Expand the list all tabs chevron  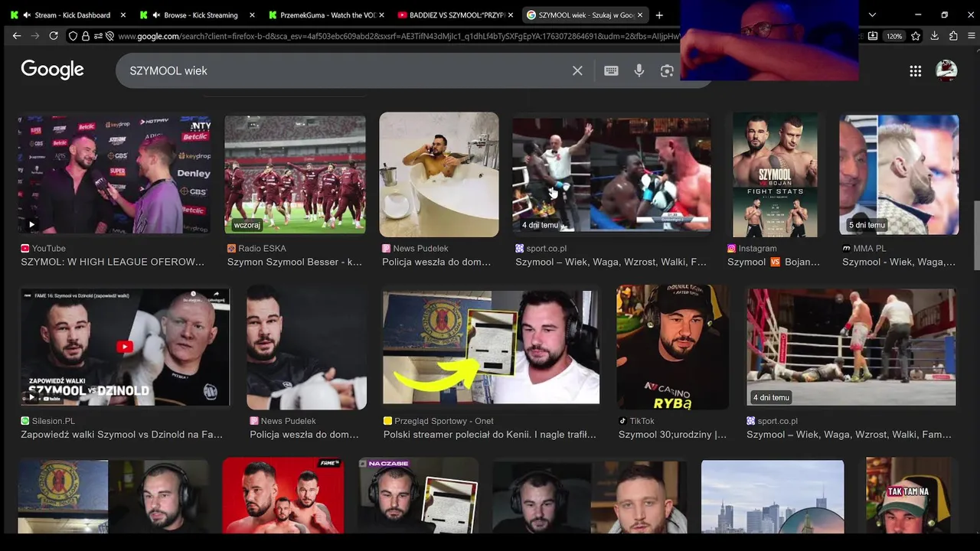(x=872, y=15)
